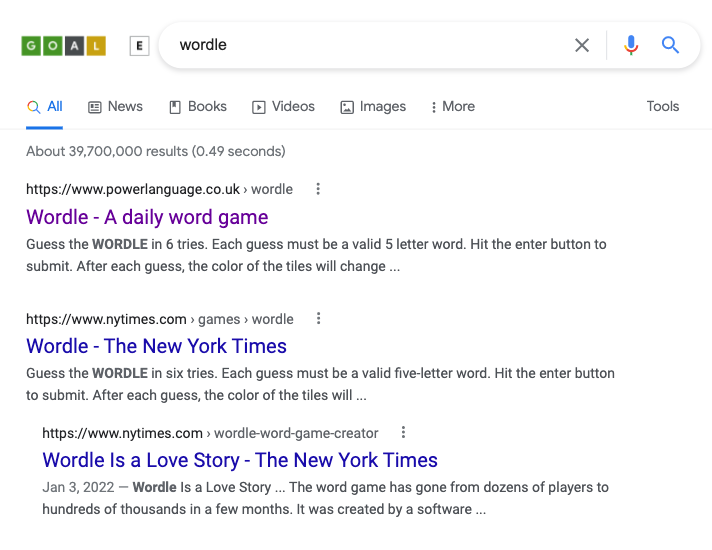Open options menu for nytimes games wordle result
Viewport: 712px width, 550px height.
pos(318,319)
